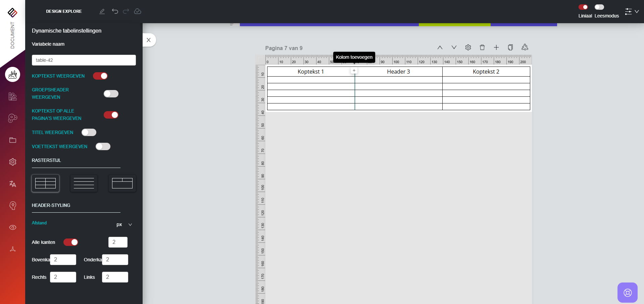Select horizontal-lines-only grid style

click(84, 183)
